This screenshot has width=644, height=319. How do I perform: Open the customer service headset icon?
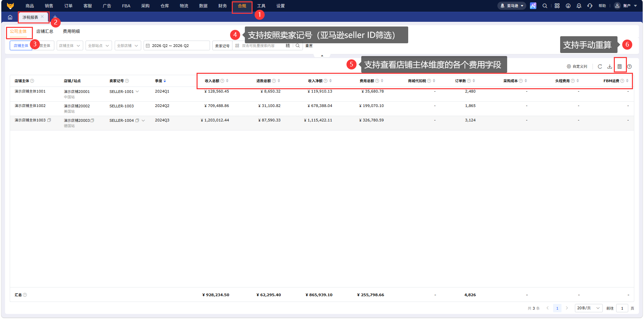tap(590, 6)
